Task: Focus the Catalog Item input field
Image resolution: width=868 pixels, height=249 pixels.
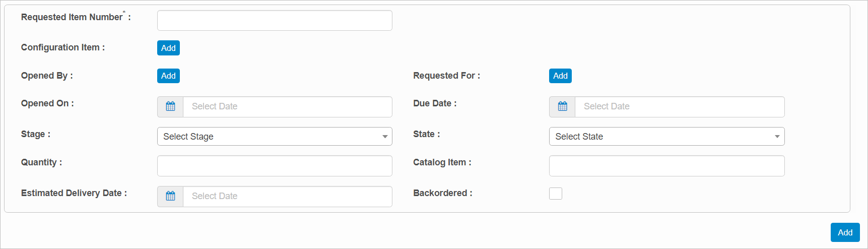Action: point(666,166)
